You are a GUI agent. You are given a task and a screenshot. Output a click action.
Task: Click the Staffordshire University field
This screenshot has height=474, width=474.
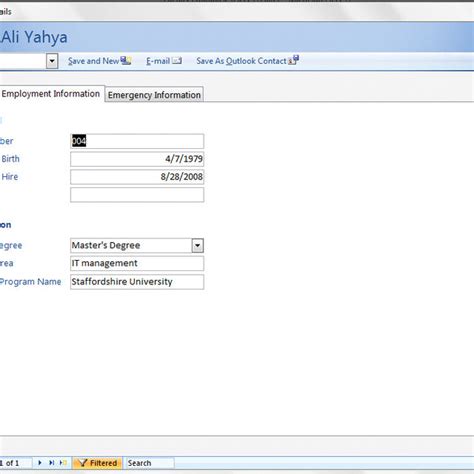(137, 282)
